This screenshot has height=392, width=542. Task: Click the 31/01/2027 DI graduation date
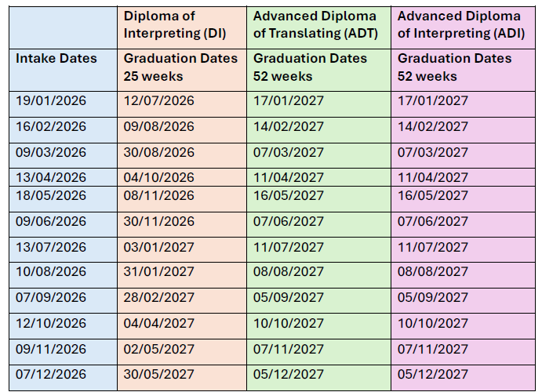158,272
